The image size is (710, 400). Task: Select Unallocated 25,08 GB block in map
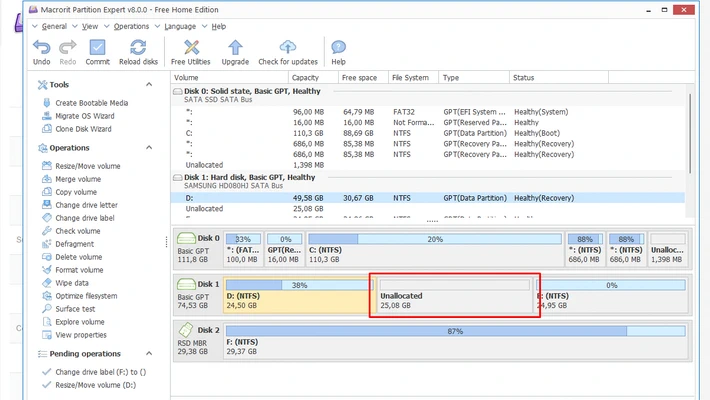point(455,294)
